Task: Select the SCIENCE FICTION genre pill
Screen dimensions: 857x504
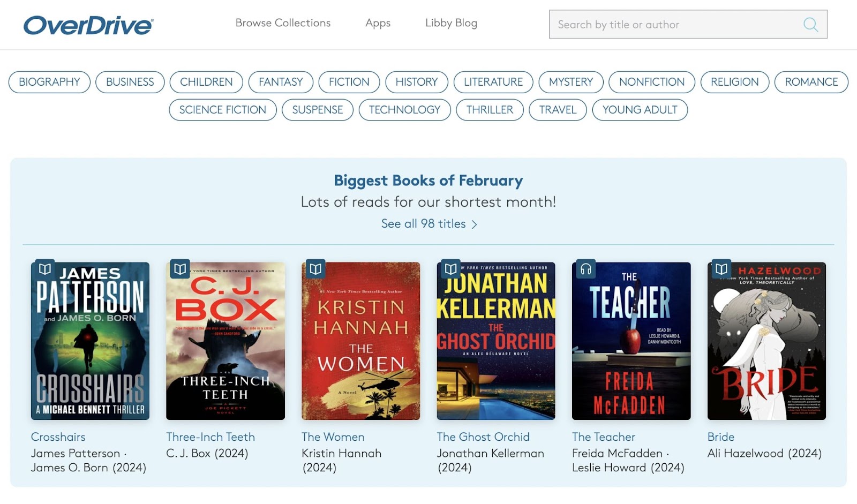Action: coord(222,110)
